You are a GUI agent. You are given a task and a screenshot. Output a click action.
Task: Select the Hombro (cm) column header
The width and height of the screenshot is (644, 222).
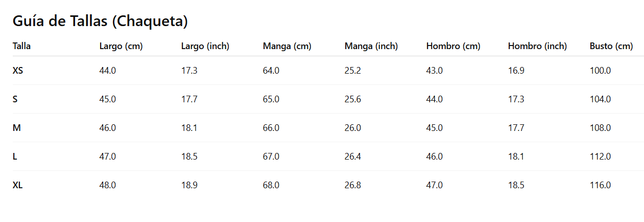pos(453,46)
